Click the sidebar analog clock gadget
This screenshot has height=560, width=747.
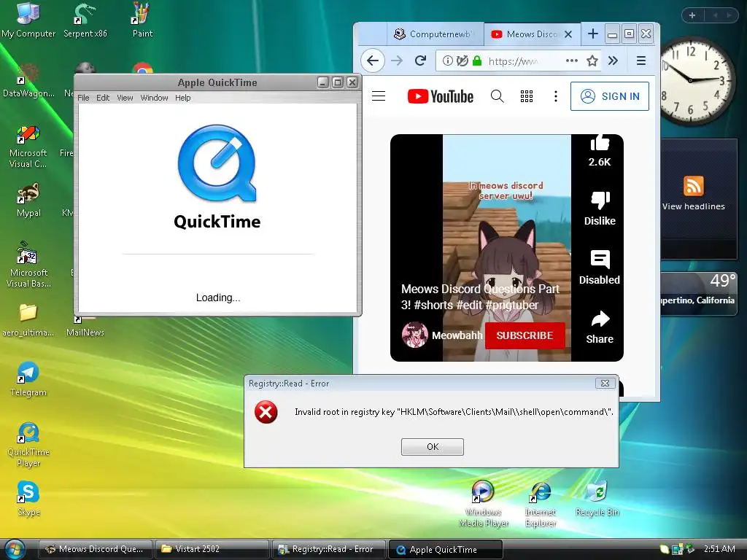coord(694,81)
